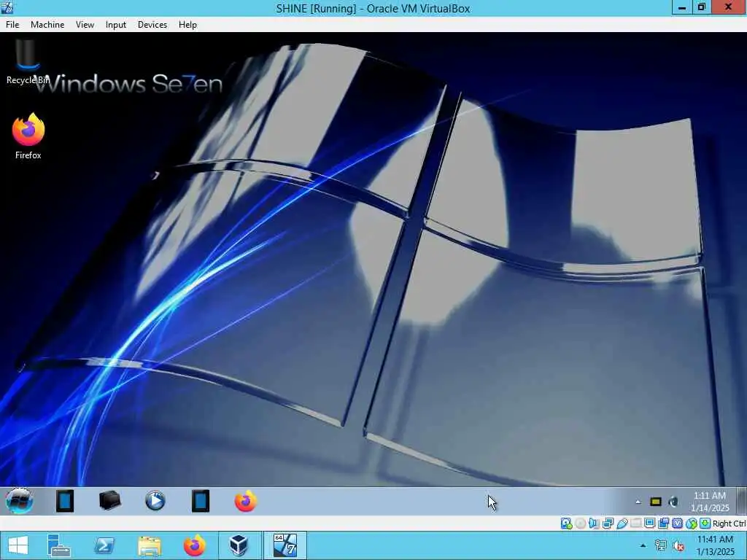Click the blue panel icon beside the Start orb

point(65,501)
